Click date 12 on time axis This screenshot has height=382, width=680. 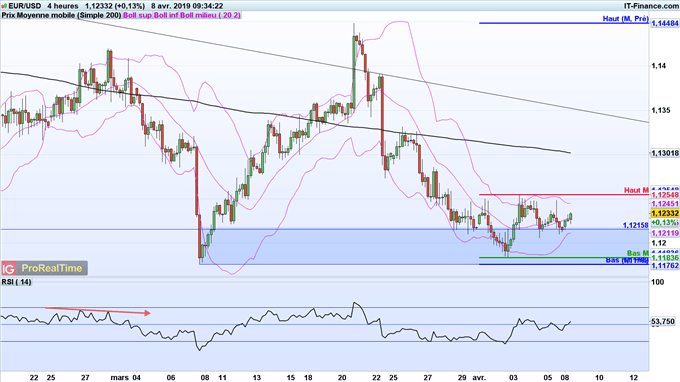pos(633,378)
